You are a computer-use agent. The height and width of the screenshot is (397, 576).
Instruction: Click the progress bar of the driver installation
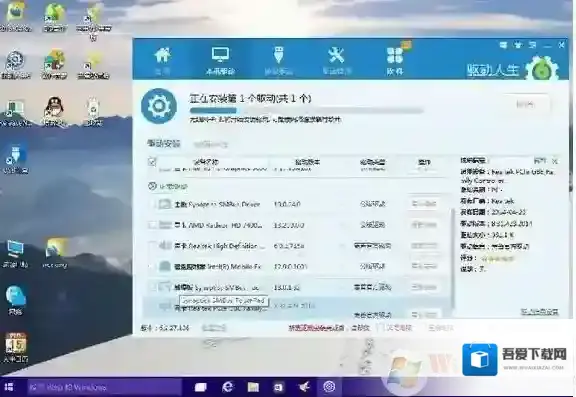tap(306, 110)
